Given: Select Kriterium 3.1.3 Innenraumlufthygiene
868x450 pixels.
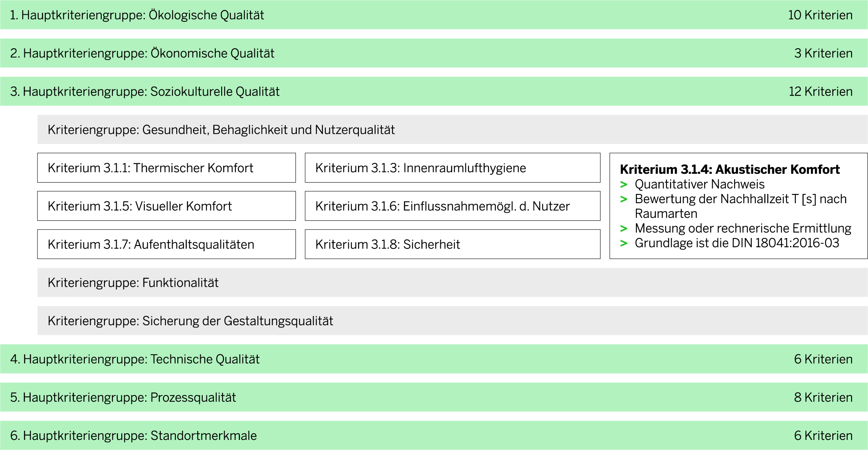Looking at the screenshot, I should (452, 168).
